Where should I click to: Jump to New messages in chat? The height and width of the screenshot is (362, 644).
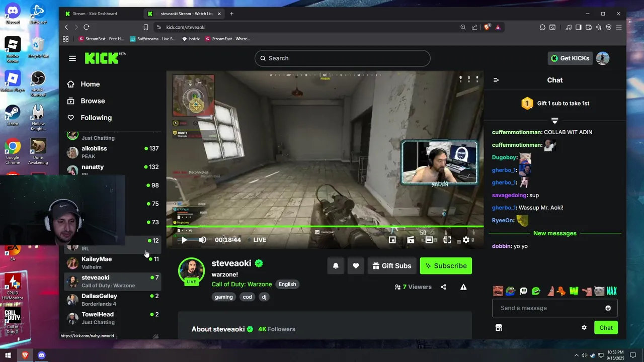(554, 233)
